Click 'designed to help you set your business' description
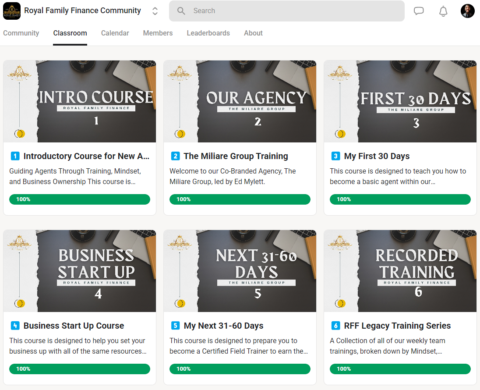The image size is (480, 390). pos(78,346)
